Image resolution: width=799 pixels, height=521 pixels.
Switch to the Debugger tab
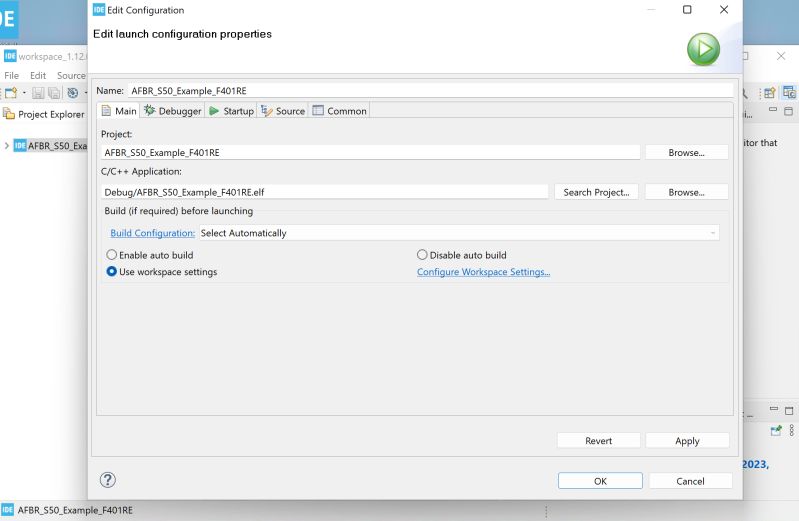click(173, 111)
